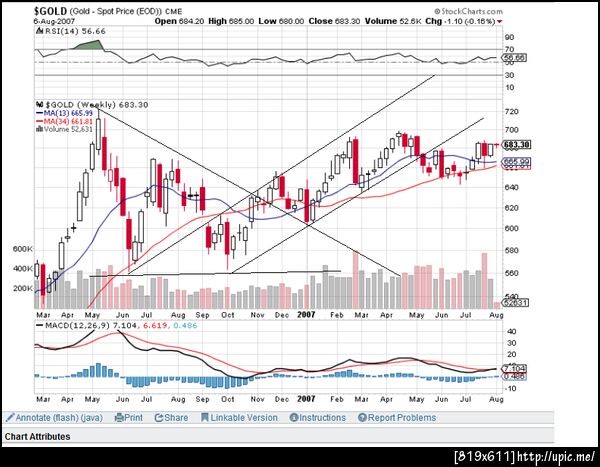Click the 2007 label on price axis

tap(306, 315)
